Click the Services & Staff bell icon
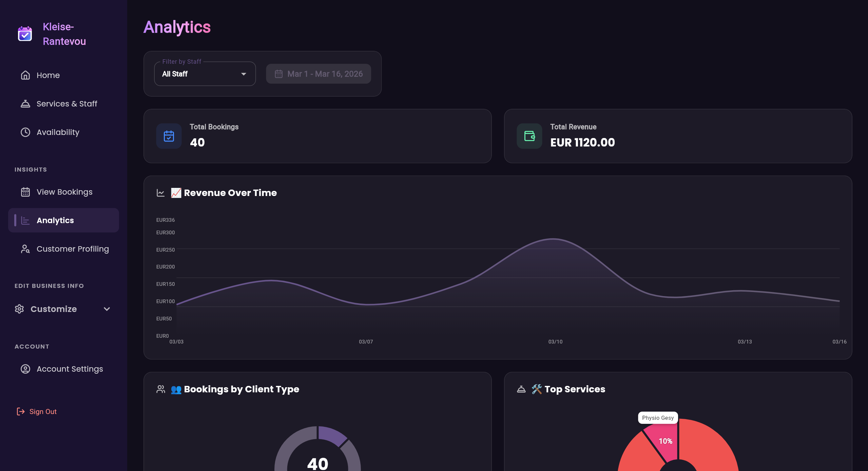 25,104
